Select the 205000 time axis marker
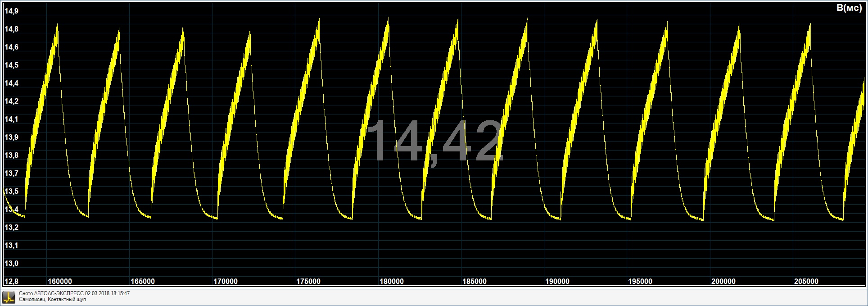 tap(806, 282)
